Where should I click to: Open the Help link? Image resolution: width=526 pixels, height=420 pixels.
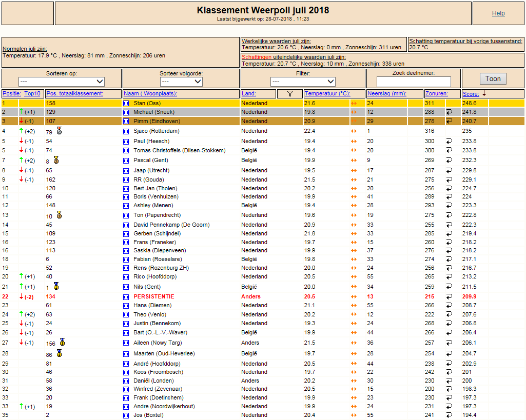coord(498,13)
